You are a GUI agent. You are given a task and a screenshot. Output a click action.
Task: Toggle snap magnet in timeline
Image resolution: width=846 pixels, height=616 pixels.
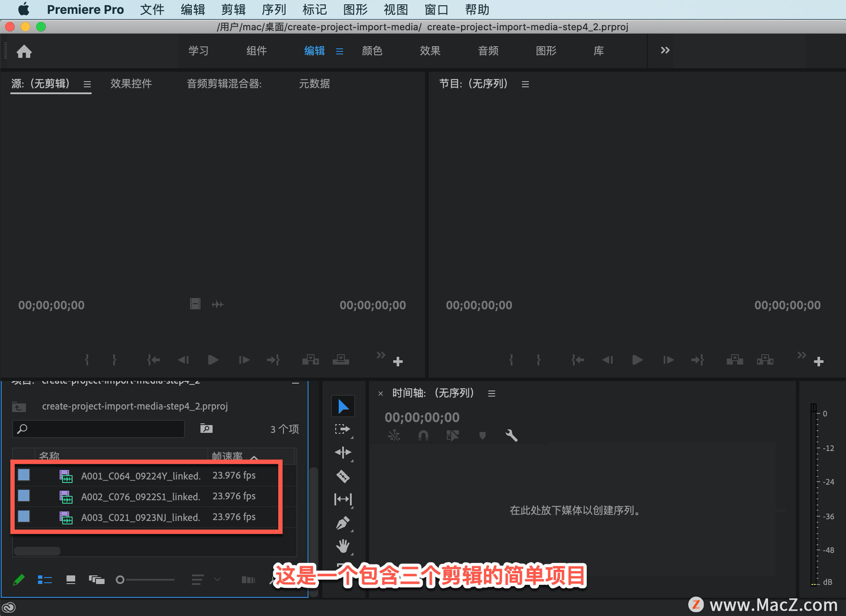[x=423, y=436]
